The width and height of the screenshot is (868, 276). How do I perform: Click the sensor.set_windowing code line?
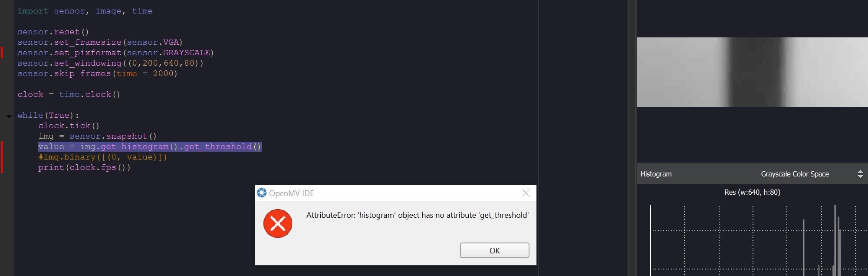pyautogui.click(x=111, y=63)
